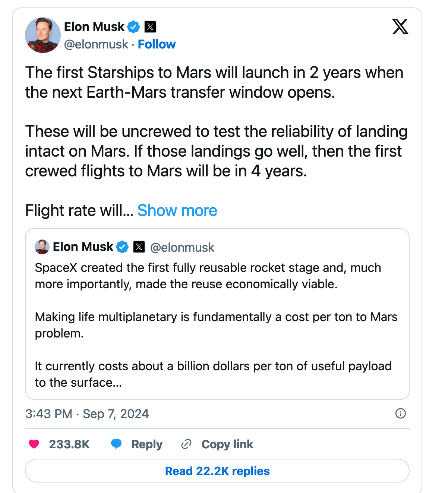
Task: Click the chain link copy icon
Action: click(x=186, y=444)
